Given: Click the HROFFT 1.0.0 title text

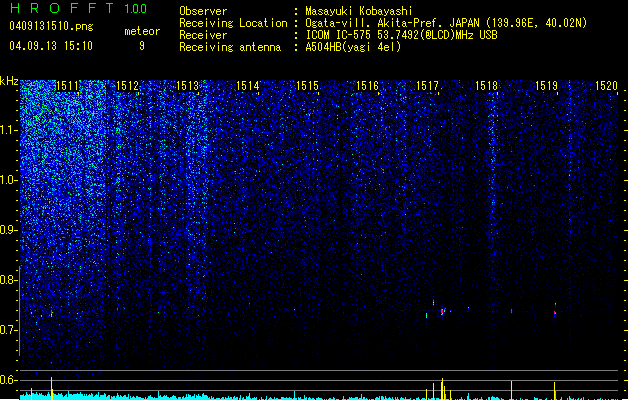Looking at the screenshot, I should [x=79, y=8].
